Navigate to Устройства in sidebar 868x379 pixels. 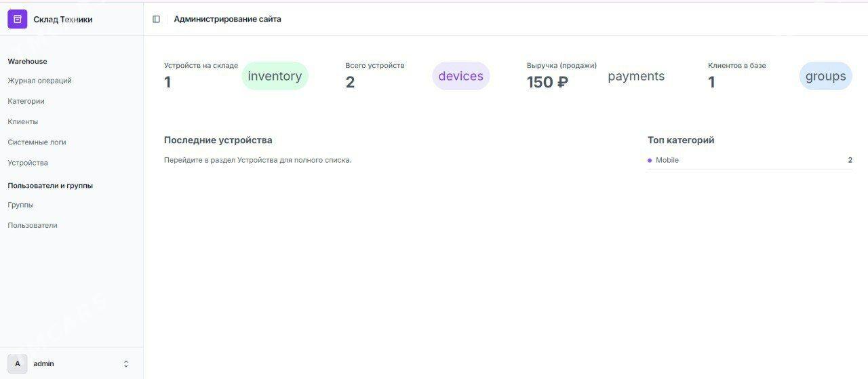coord(28,163)
